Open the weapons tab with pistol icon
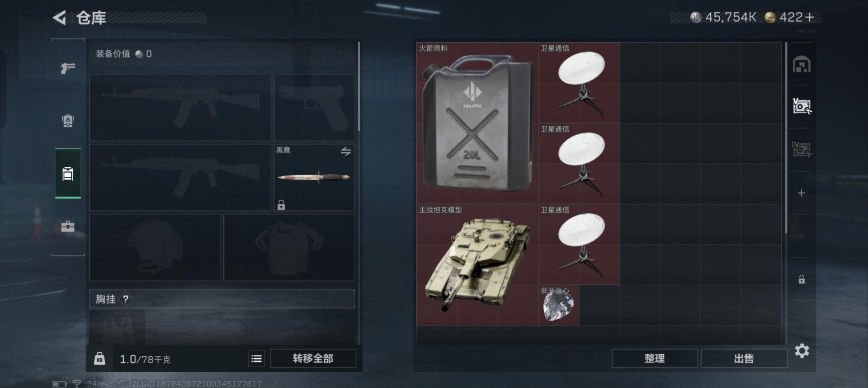Image resolution: width=868 pixels, height=388 pixels. (x=68, y=68)
